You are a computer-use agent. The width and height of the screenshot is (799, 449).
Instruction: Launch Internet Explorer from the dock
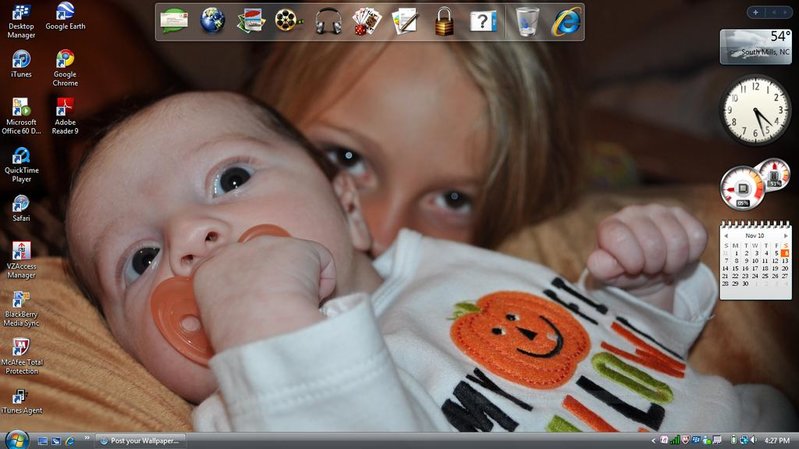click(x=566, y=21)
